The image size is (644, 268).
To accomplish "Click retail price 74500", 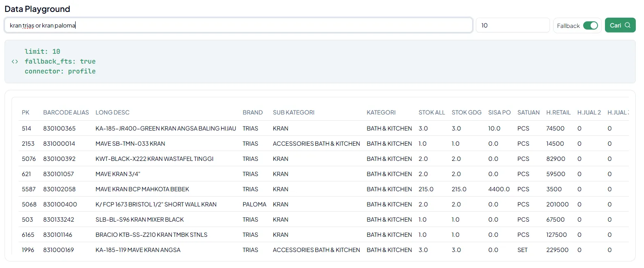I will [555, 128].
